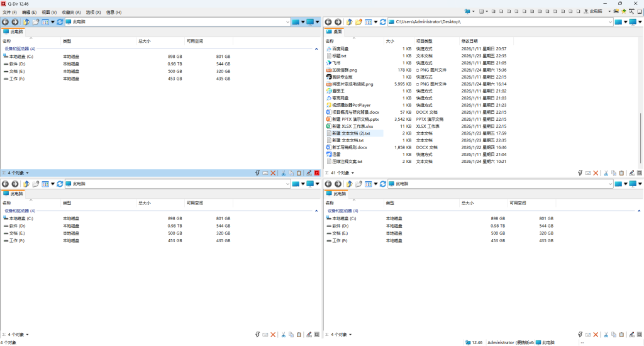Click scissors cut icon in top-left pane status bar
The height and width of the screenshot is (346, 644).
[x=283, y=172]
